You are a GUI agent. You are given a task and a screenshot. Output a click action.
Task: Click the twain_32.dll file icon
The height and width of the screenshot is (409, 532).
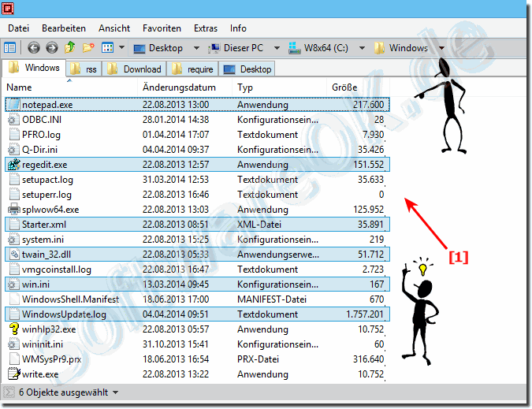[x=14, y=255]
